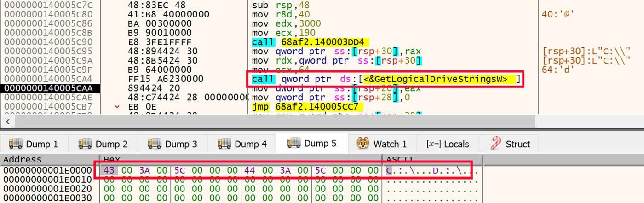Switch to the Dump 2 tab
This screenshot has width=644, height=203.
103,144
